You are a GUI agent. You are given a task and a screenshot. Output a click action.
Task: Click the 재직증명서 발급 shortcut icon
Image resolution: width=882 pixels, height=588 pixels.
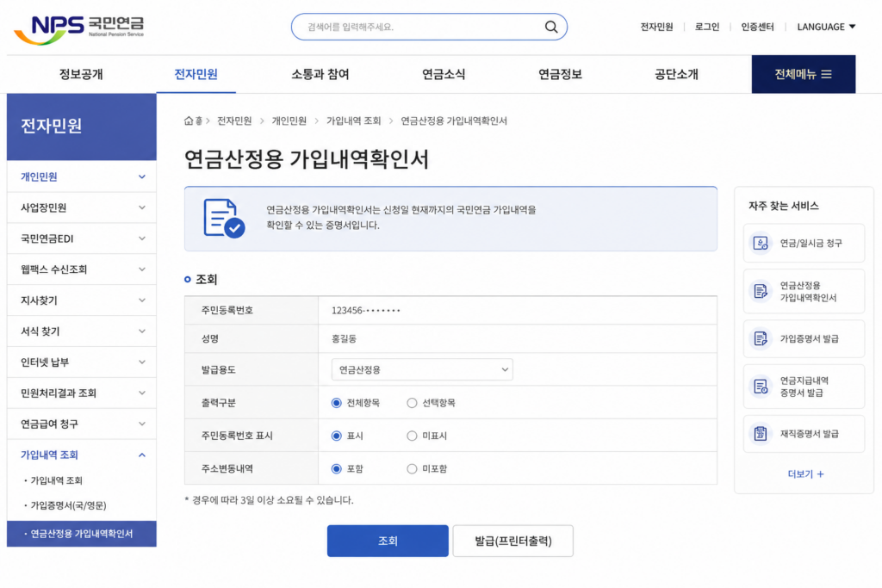point(761,433)
